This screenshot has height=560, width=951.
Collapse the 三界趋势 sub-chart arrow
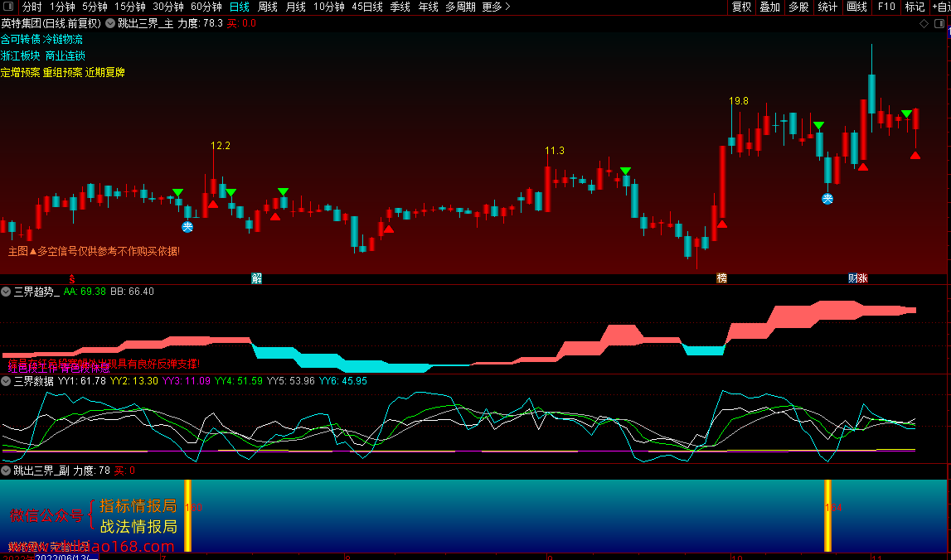6,292
